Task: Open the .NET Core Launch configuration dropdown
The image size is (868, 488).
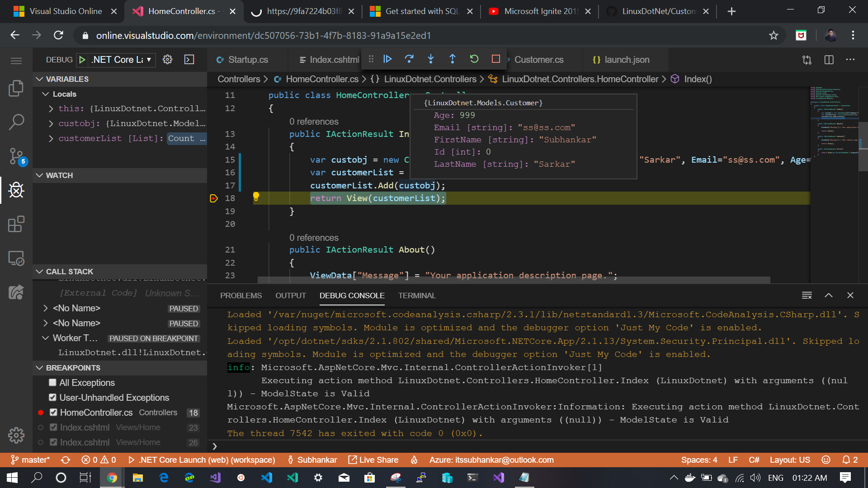Action: click(122, 60)
